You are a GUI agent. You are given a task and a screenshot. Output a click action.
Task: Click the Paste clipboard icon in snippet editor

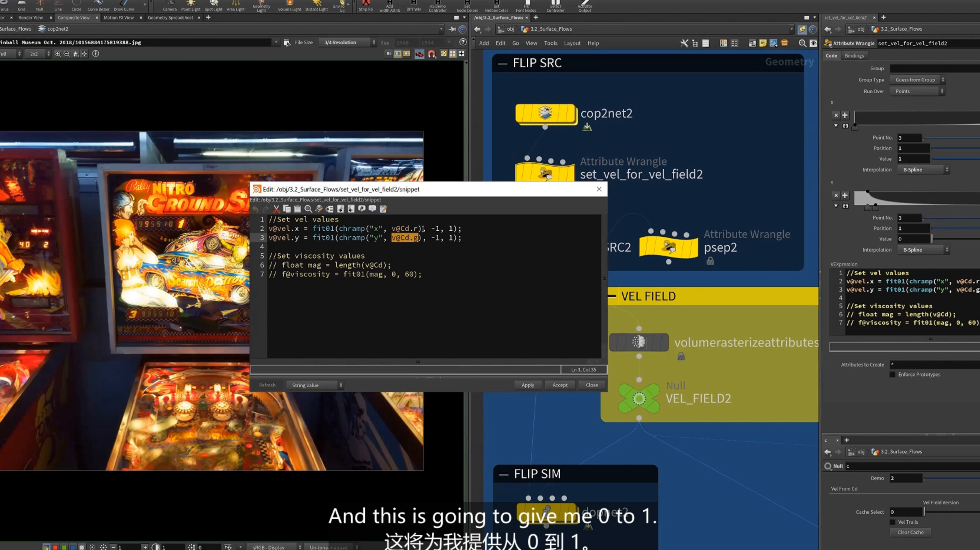click(298, 209)
